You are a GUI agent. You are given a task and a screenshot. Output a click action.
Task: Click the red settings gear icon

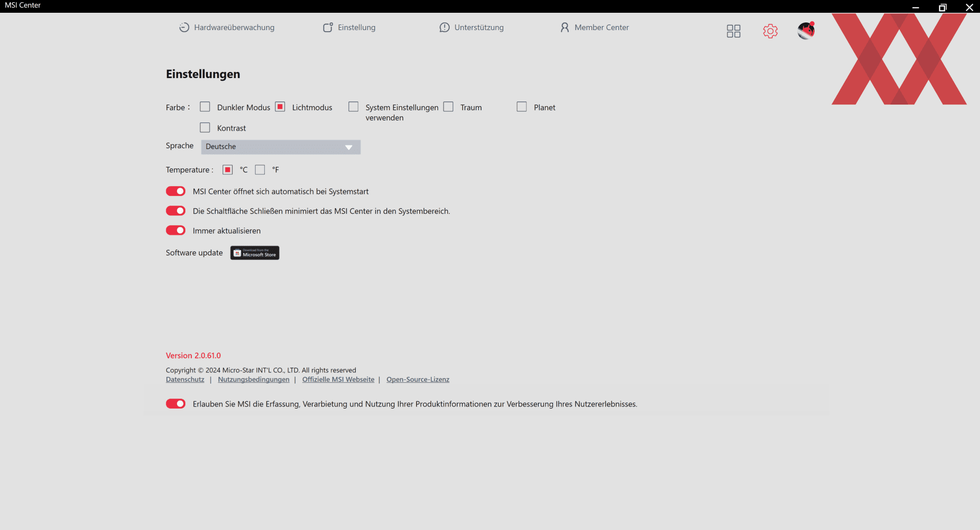coord(770,31)
